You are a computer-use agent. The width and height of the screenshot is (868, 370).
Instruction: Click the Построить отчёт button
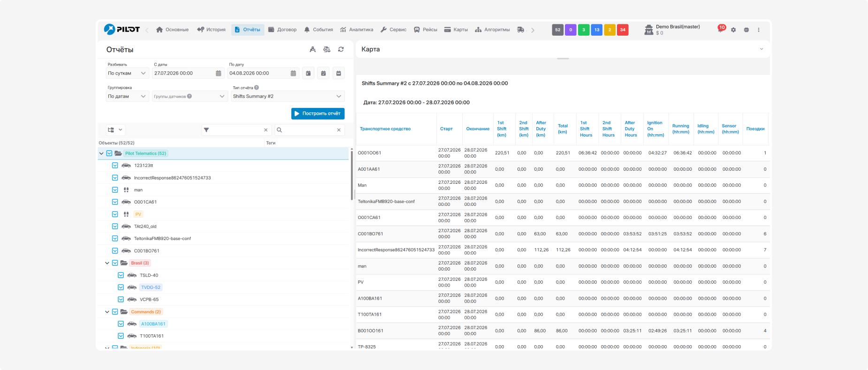coord(318,113)
